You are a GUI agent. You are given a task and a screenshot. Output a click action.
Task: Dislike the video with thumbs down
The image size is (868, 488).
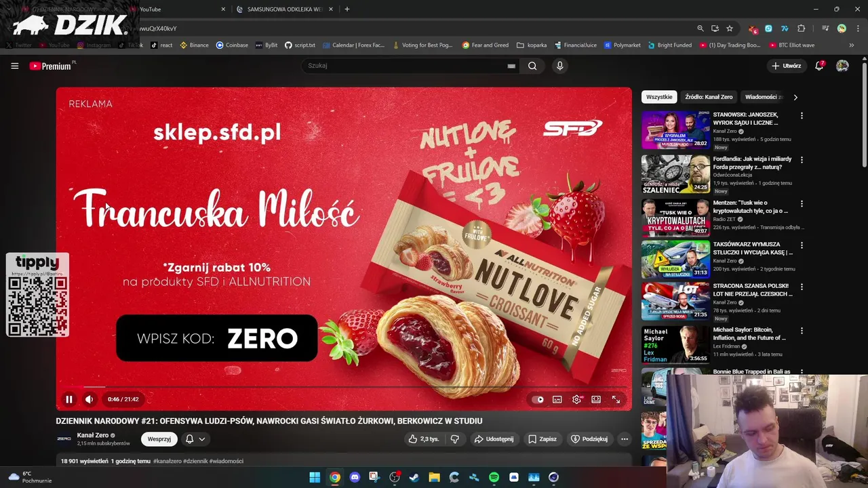(455, 439)
